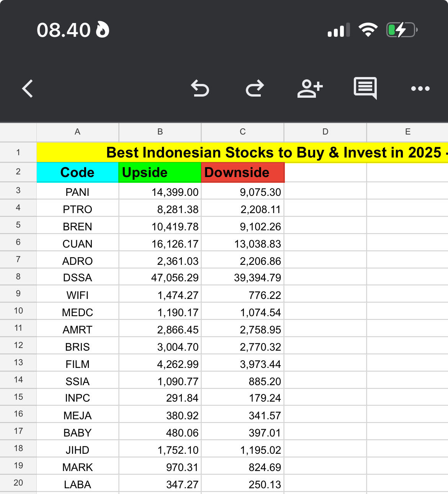
Task: Undo the last action
Action: coord(200,89)
